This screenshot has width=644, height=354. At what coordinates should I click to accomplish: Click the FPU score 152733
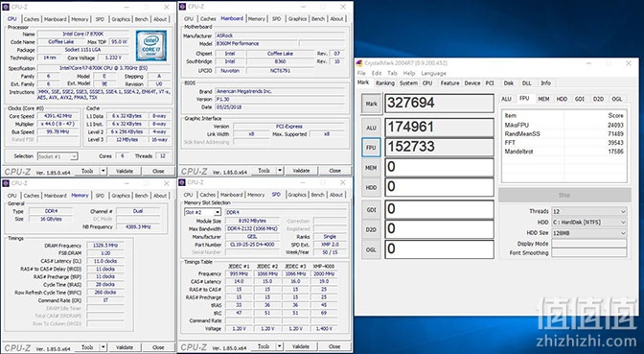(x=439, y=147)
